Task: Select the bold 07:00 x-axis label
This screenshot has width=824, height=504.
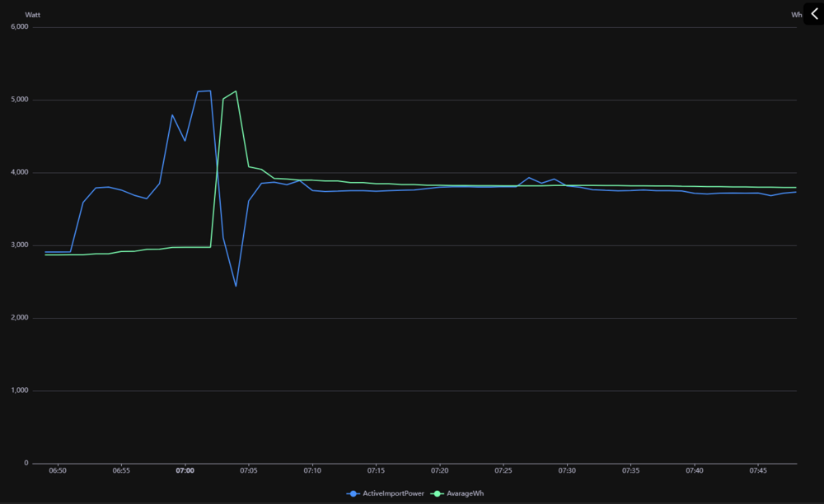Action: click(185, 471)
